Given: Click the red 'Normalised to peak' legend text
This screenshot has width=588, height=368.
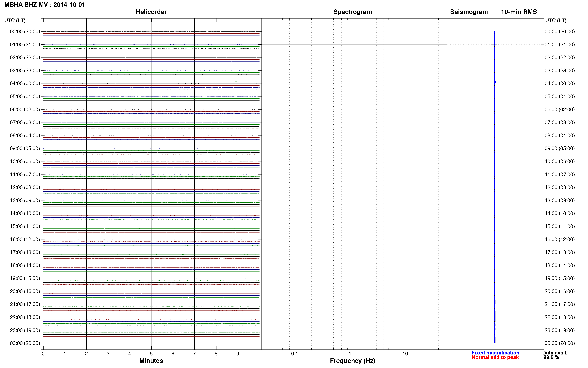Looking at the screenshot, I should pos(495,357).
